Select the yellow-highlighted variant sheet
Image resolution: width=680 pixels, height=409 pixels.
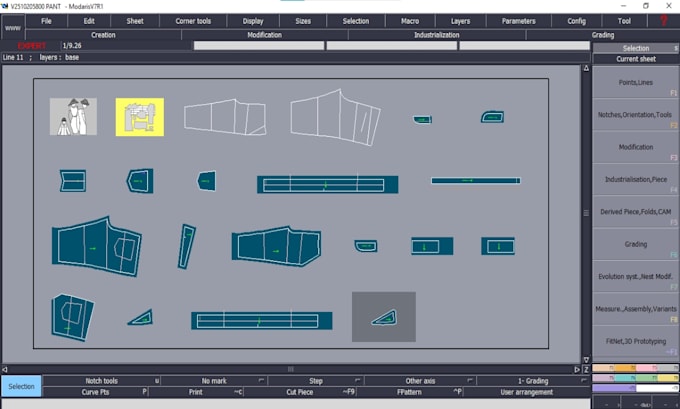pyautogui.click(x=140, y=117)
